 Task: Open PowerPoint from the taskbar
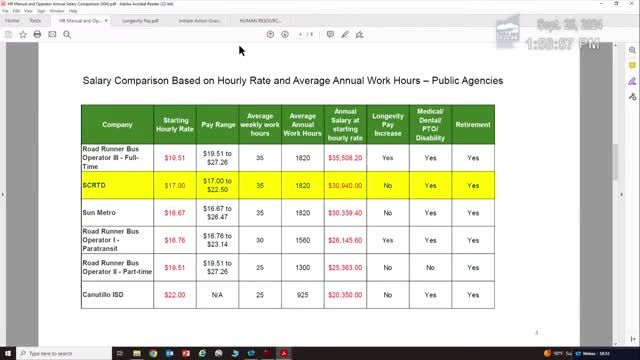pyautogui.click(x=186, y=353)
